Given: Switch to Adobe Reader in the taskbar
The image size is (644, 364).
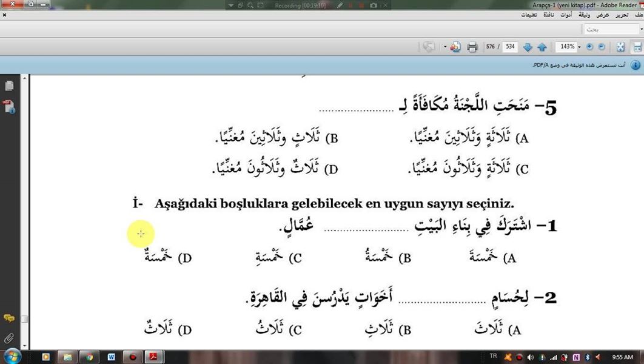Looking at the screenshot, I should tap(153, 357).
